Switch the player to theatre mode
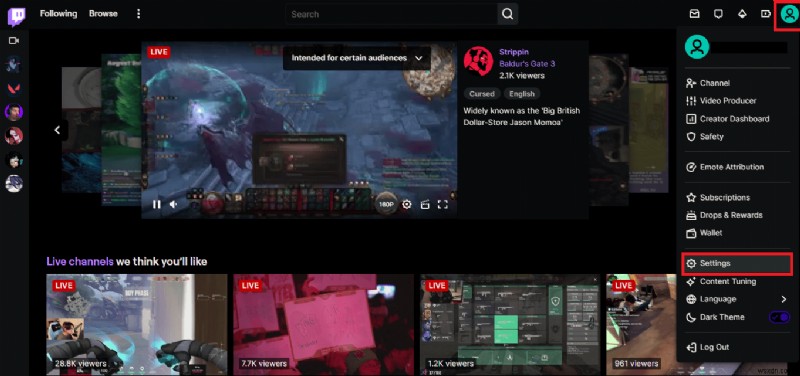The width and height of the screenshot is (800, 376). click(425, 205)
